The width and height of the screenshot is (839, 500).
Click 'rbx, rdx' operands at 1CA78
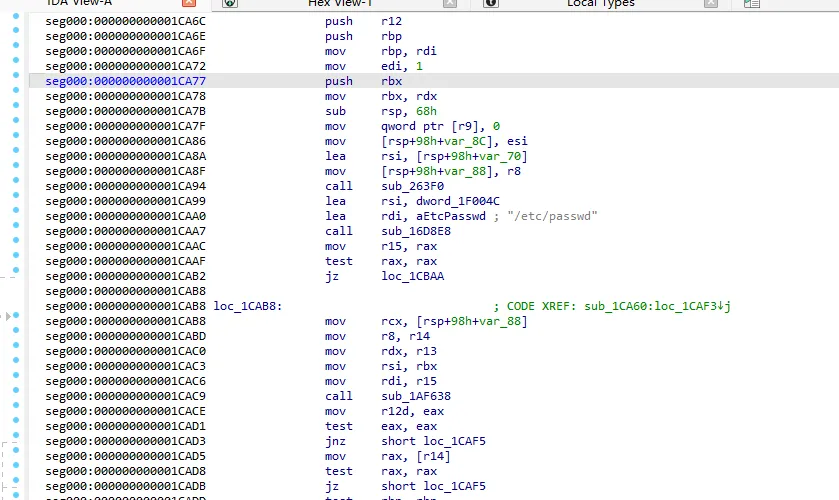click(x=409, y=96)
